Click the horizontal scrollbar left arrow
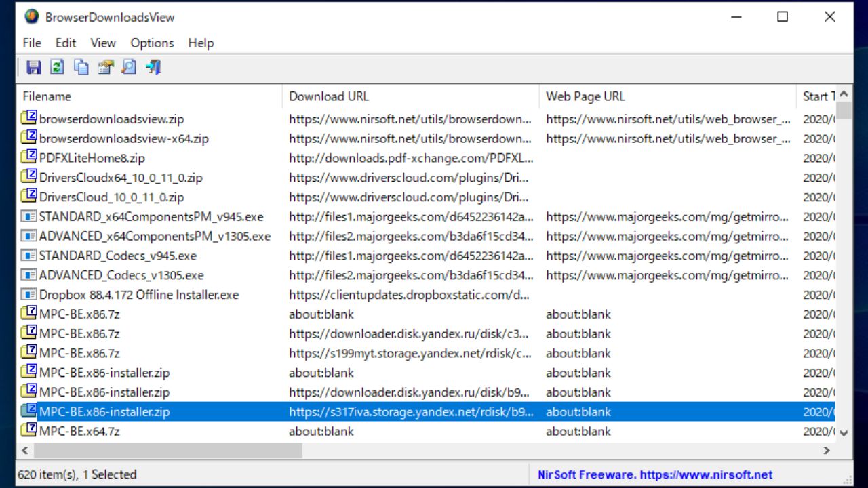 [25, 450]
